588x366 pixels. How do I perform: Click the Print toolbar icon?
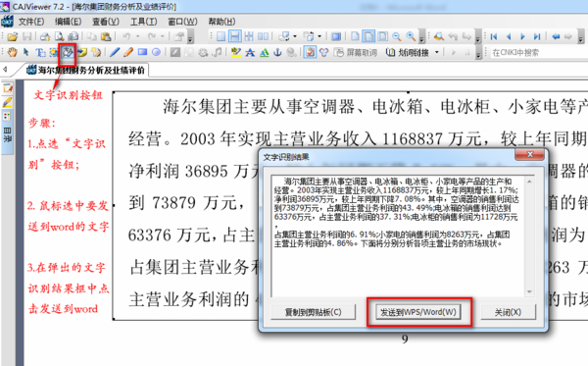pos(45,36)
